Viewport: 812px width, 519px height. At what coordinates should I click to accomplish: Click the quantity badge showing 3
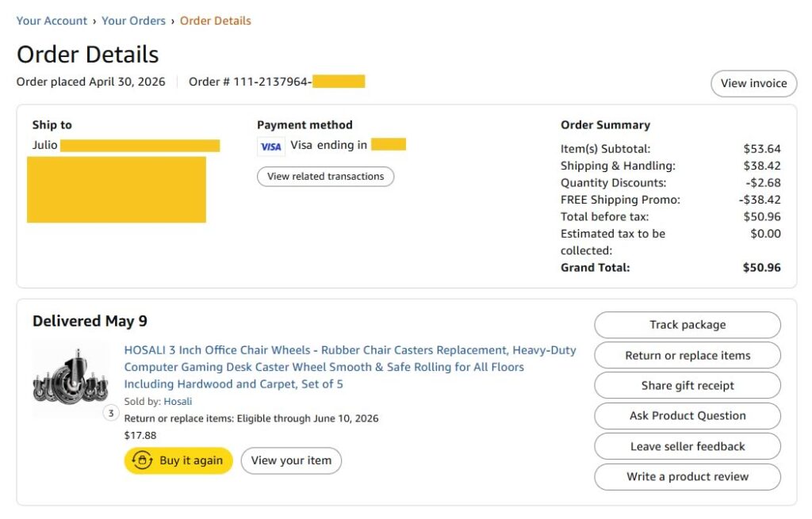[111, 414]
